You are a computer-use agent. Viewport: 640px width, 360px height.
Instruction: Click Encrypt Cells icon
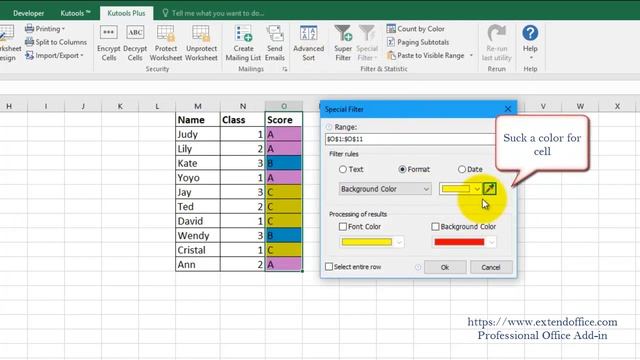pos(109,33)
